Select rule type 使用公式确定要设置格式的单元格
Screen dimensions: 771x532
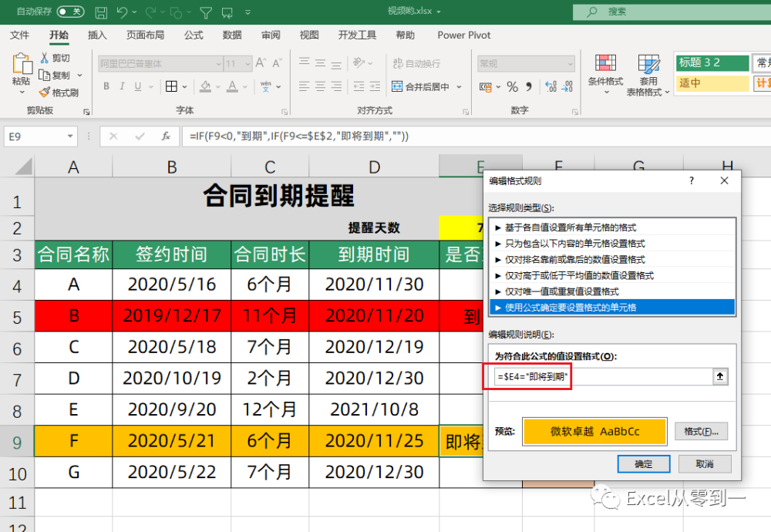coord(612,308)
